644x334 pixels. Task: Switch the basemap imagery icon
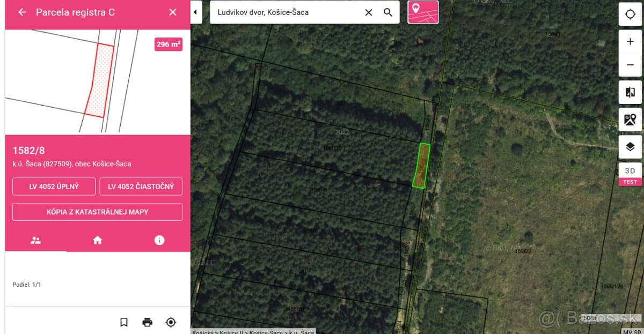tap(630, 120)
